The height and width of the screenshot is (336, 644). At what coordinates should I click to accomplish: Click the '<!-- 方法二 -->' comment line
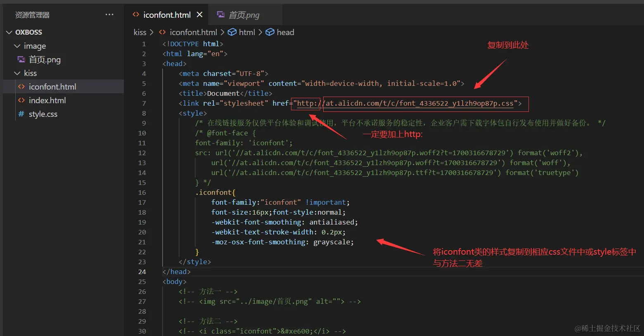tap(208, 321)
